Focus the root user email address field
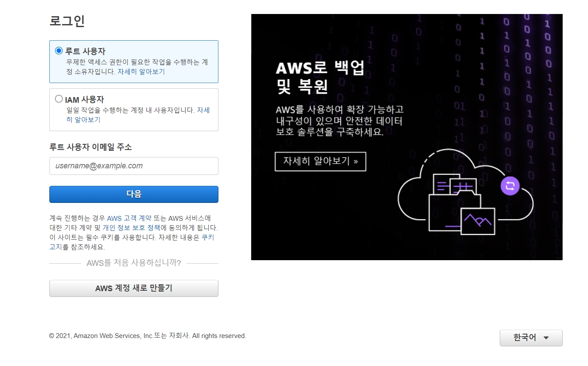The width and height of the screenshot is (588, 366). (134, 166)
